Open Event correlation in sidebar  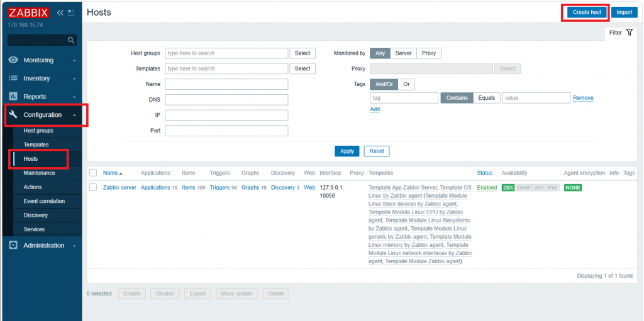pos(44,201)
